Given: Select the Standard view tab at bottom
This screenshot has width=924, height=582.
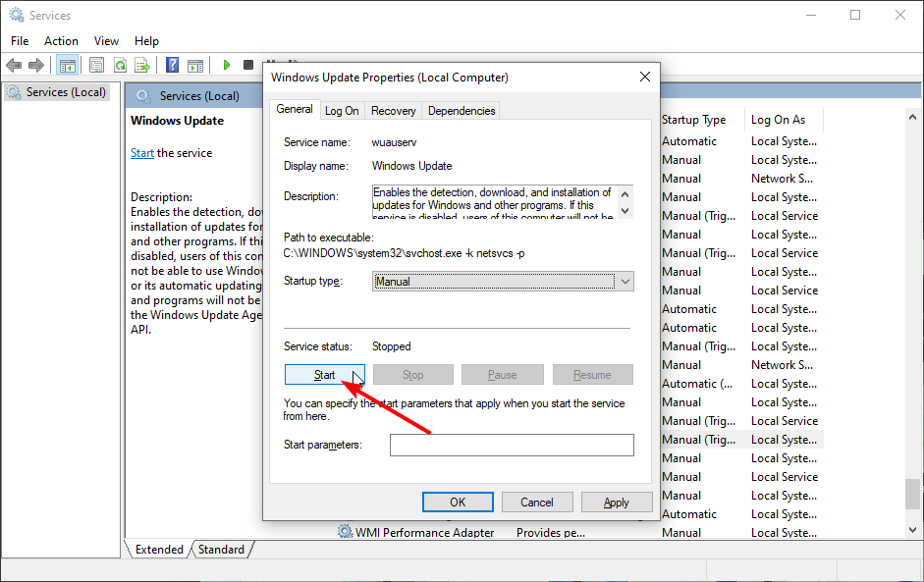Looking at the screenshot, I should [222, 549].
